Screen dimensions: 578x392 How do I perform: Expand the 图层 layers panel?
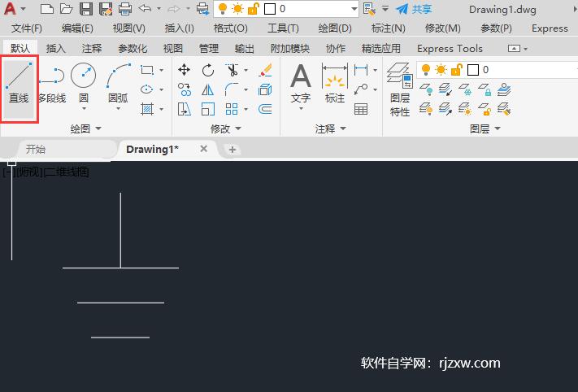point(485,128)
